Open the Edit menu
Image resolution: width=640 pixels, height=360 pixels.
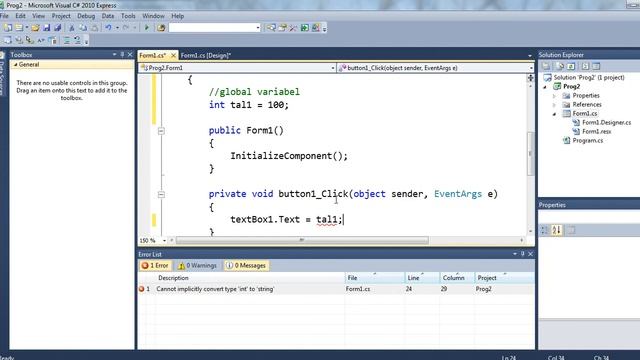click(20, 16)
